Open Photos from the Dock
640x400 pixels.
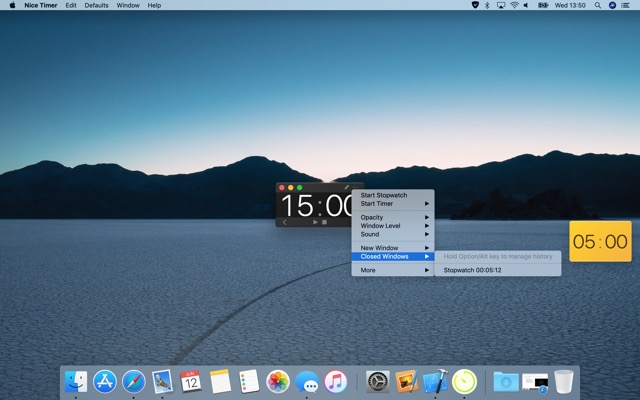(278, 382)
